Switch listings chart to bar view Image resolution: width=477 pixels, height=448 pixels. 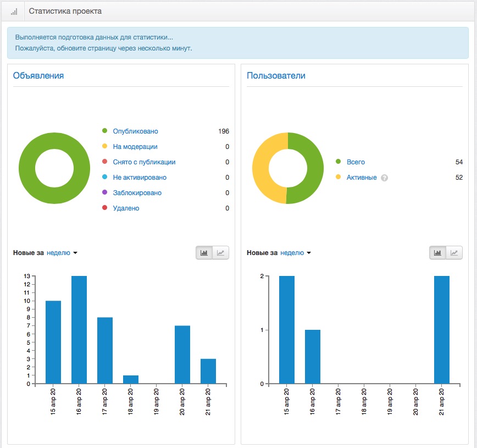coord(204,253)
